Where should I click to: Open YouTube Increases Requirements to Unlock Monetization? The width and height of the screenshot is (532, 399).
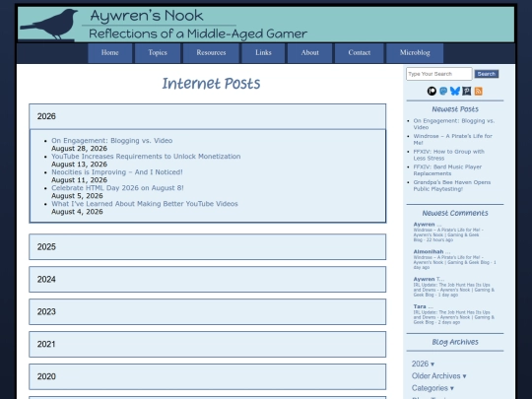146,157
